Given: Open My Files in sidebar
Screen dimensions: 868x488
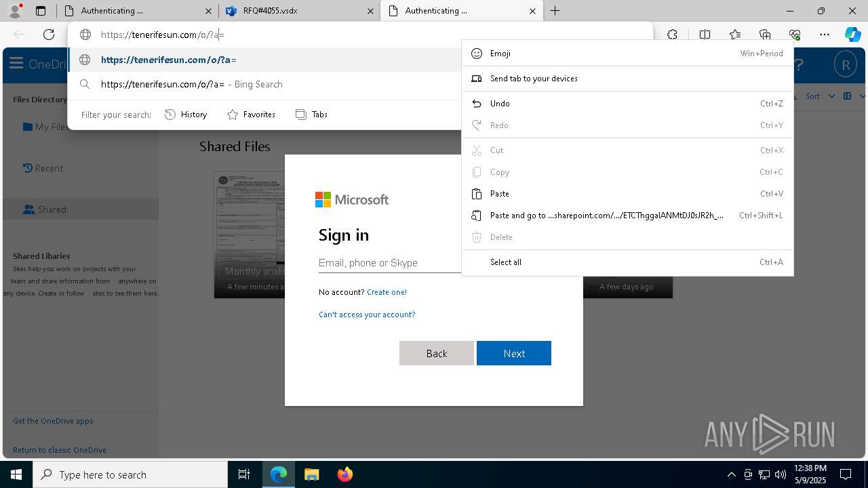Looking at the screenshot, I should 45,127.
